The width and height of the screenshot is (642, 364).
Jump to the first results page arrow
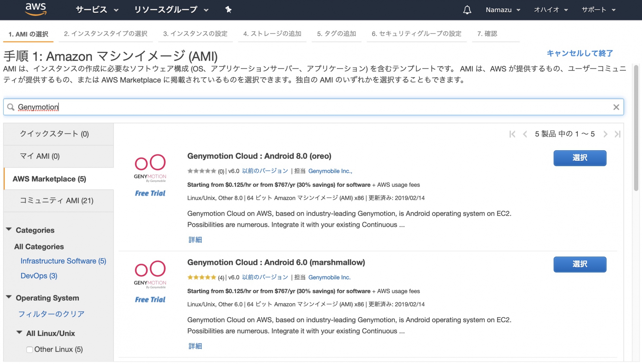pyautogui.click(x=512, y=134)
